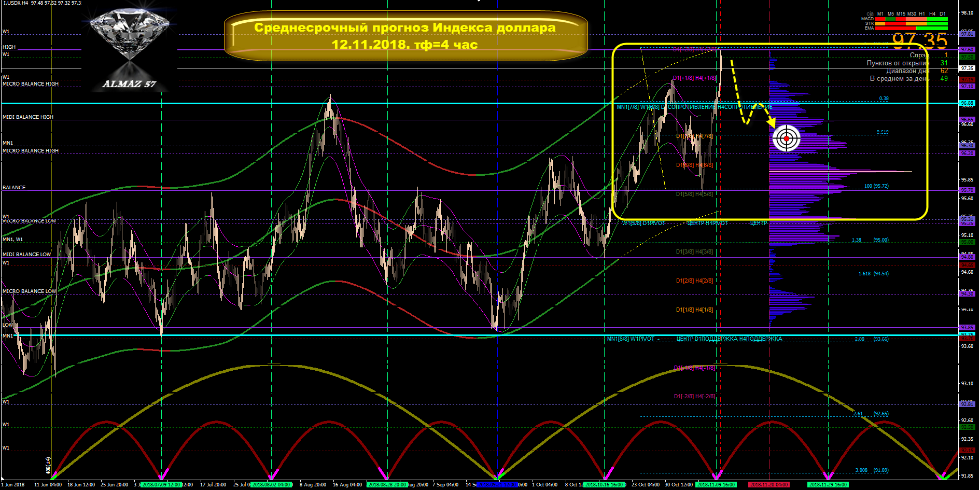980x490 pixels.
Task: Select the 2018.07.09 12:00 time marker
Action: pyautogui.click(x=161, y=485)
